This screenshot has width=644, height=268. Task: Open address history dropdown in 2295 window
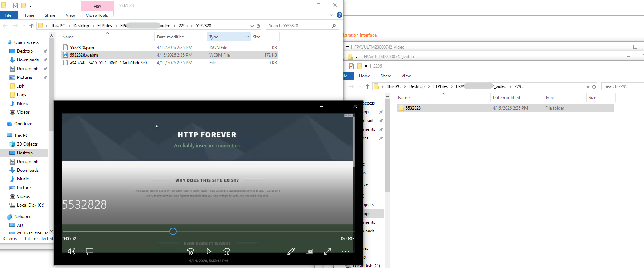pyautogui.click(x=588, y=86)
